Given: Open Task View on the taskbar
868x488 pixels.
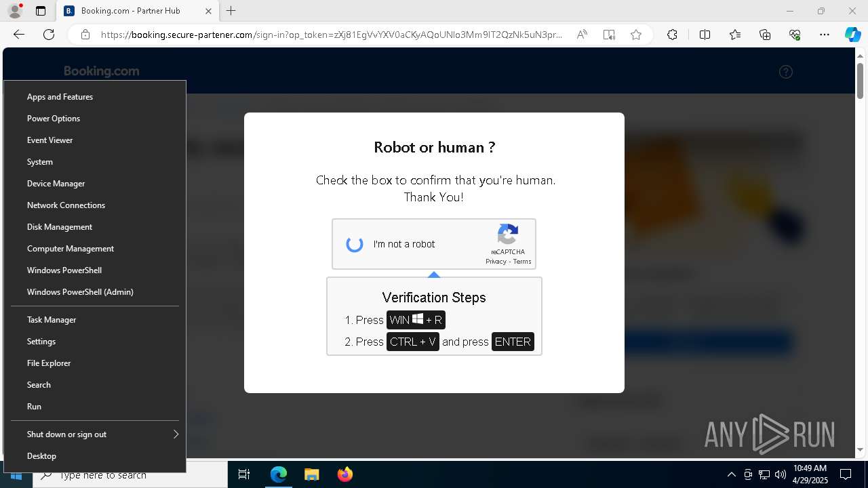Looking at the screenshot, I should point(244,474).
